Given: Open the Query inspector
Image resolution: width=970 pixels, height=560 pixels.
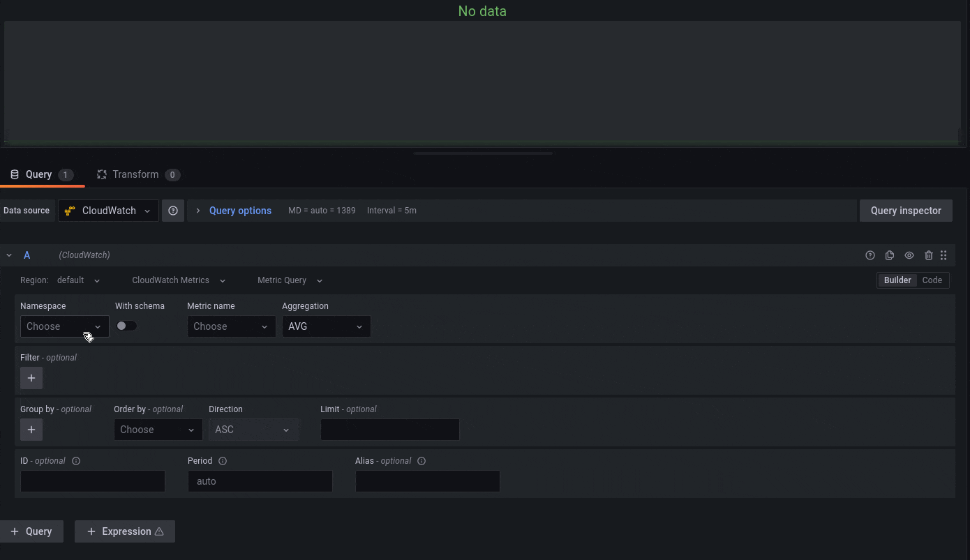Looking at the screenshot, I should (906, 210).
